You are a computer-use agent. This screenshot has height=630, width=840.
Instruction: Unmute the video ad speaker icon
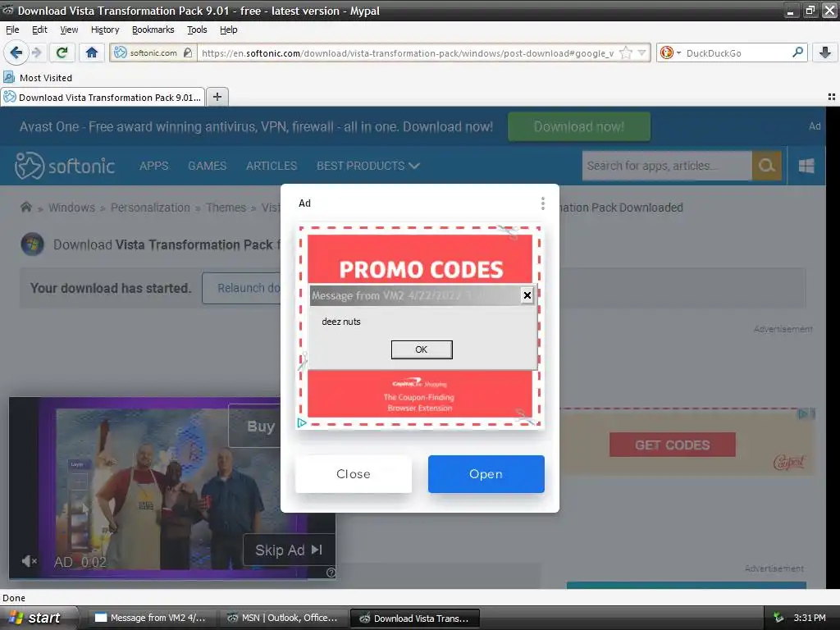pyautogui.click(x=29, y=561)
